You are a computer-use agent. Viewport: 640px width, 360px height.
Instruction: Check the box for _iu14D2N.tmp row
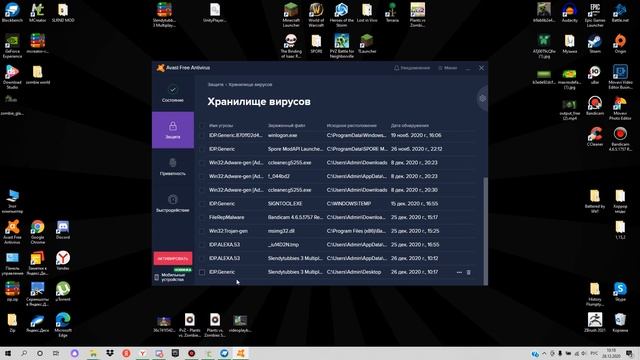202,245
